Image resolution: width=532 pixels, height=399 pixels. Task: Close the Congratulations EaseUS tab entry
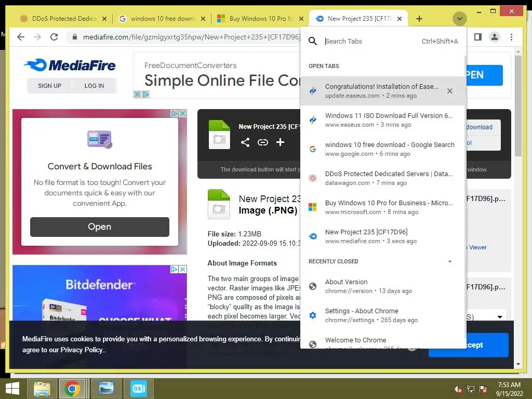coord(450,91)
